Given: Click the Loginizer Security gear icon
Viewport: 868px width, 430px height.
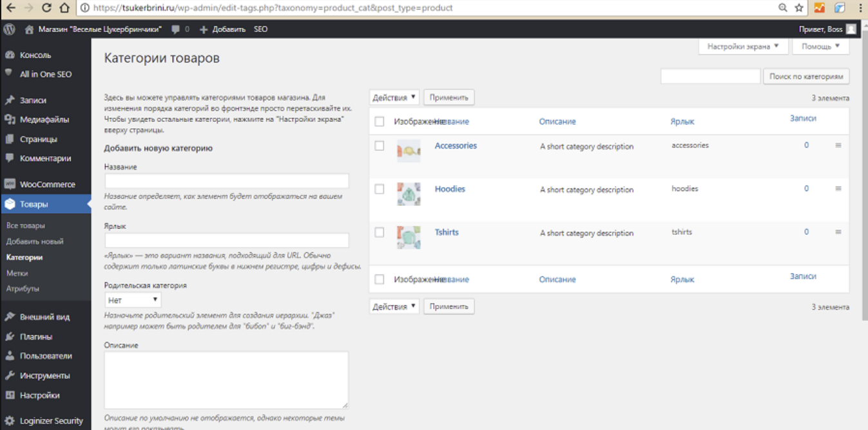Looking at the screenshot, I should coord(10,421).
